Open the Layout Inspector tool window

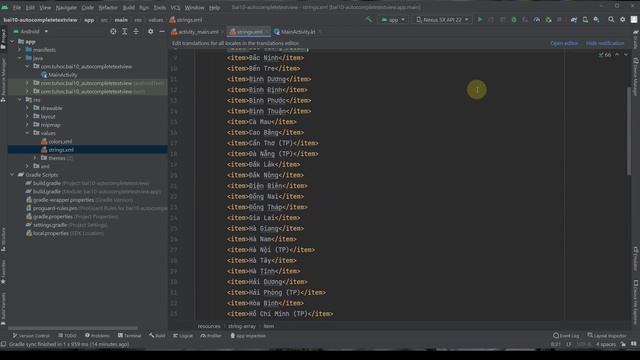coord(606,336)
